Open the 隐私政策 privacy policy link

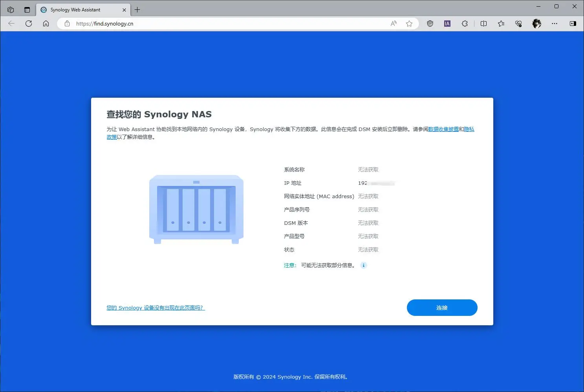click(469, 129)
